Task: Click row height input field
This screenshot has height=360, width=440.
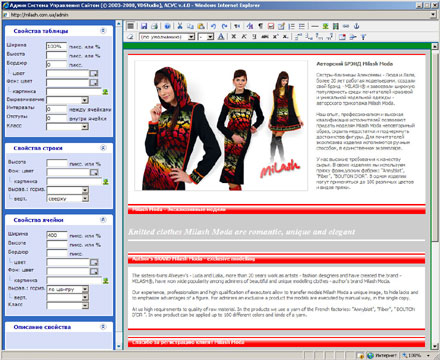Action: (x=57, y=163)
